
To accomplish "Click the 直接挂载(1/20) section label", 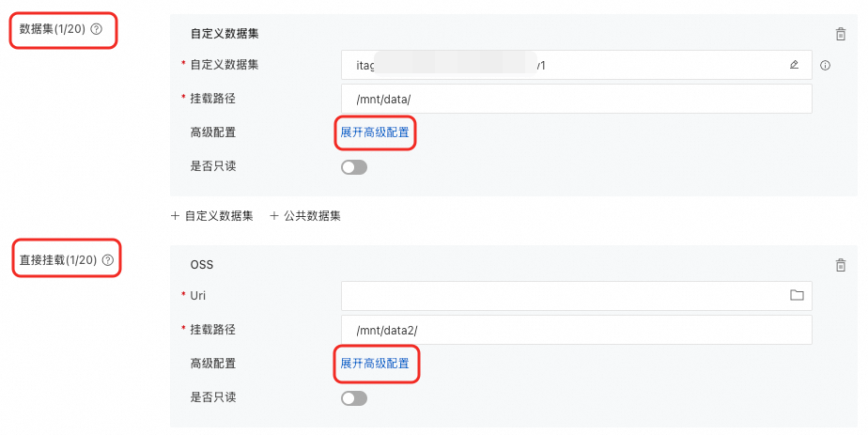I will point(58,260).
